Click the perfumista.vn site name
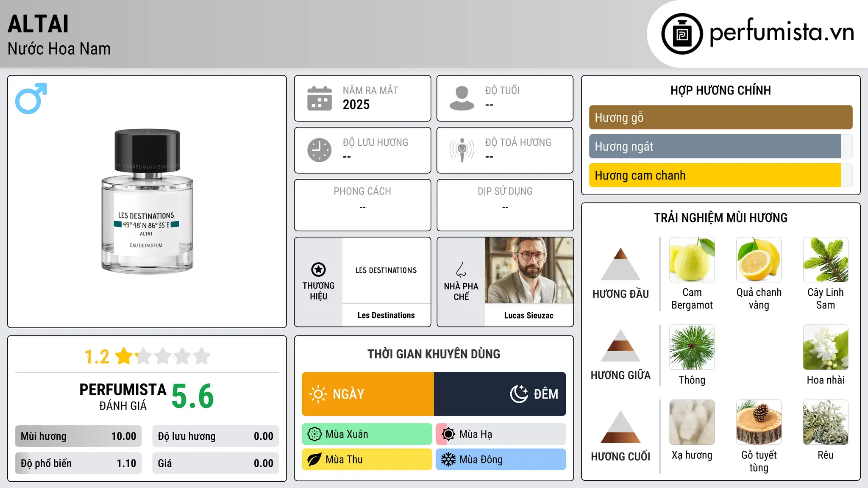Viewport: 868px width, 488px height. point(782,33)
